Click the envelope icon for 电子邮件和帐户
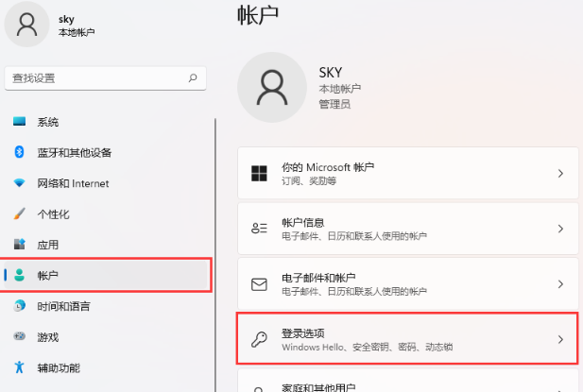Viewport: 583px width, 392px height. [x=259, y=283]
